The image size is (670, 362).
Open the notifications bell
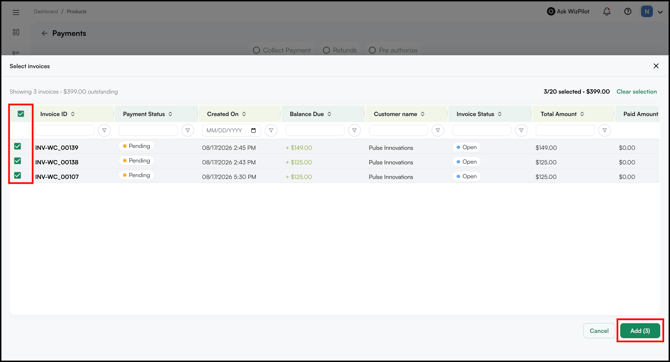click(606, 12)
